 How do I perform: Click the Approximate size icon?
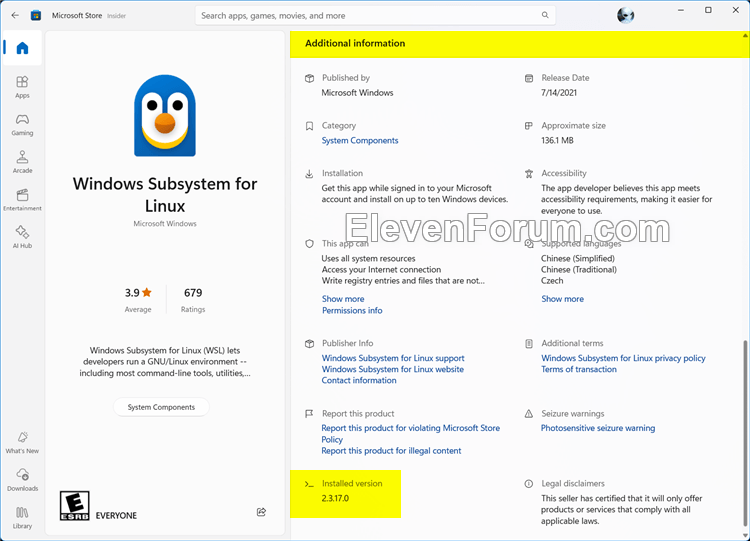click(x=529, y=126)
